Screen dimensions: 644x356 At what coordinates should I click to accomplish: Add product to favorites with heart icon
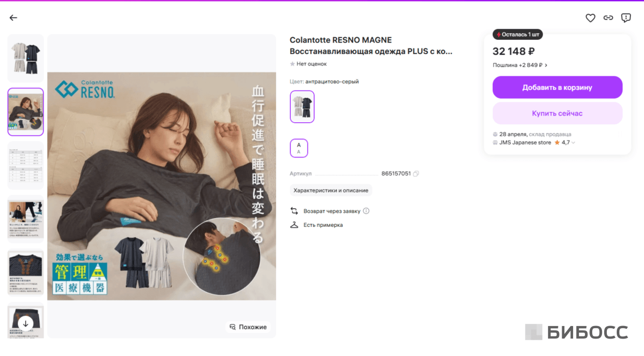click(590, 17)
